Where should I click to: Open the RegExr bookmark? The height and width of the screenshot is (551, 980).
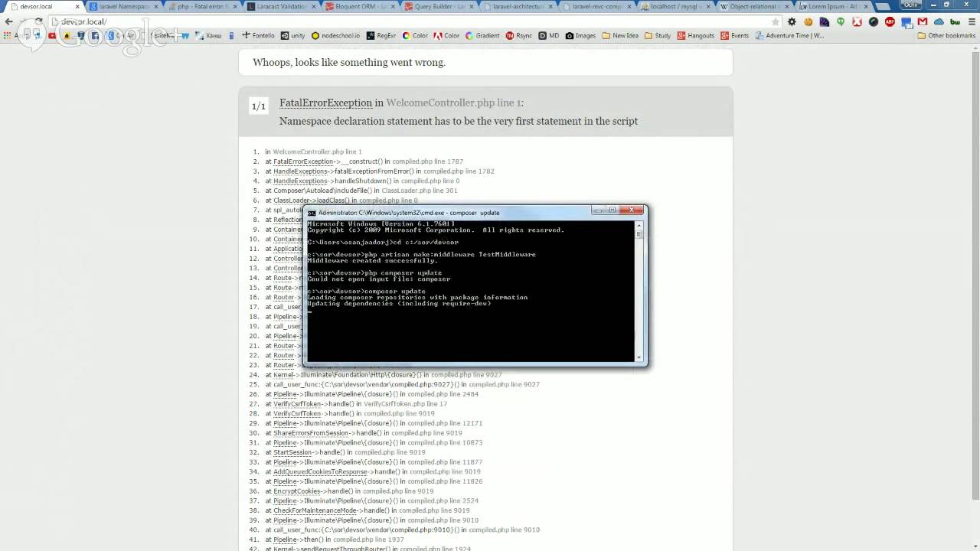[x=381, y=35]
